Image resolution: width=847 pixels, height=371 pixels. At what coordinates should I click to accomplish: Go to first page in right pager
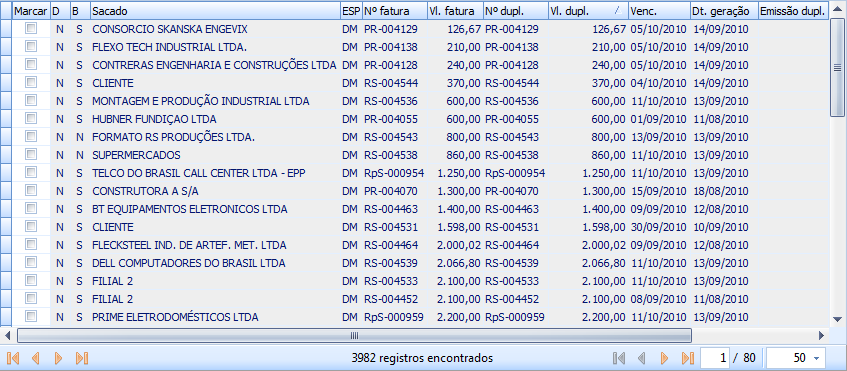click(619, 358)
